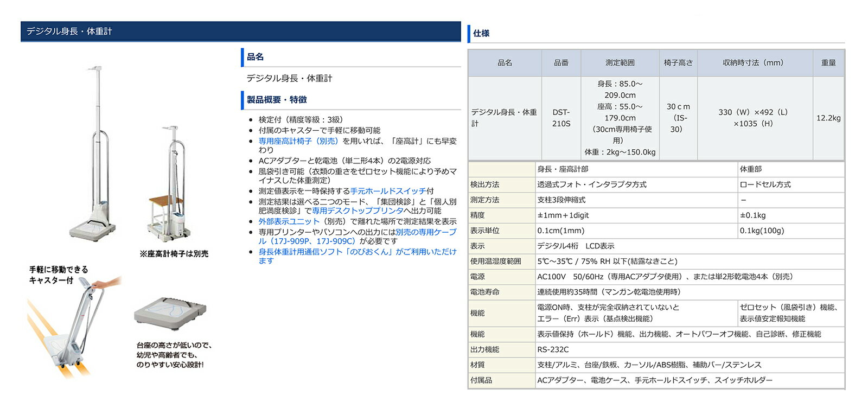Open the 外部表示ユニット link

289,221
